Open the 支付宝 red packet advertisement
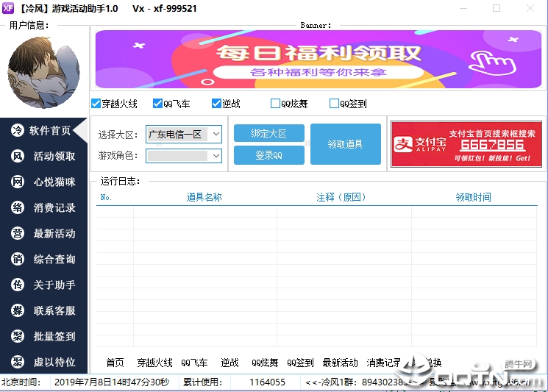Screen dimensions: 548x392 click(x=466, y=144)
